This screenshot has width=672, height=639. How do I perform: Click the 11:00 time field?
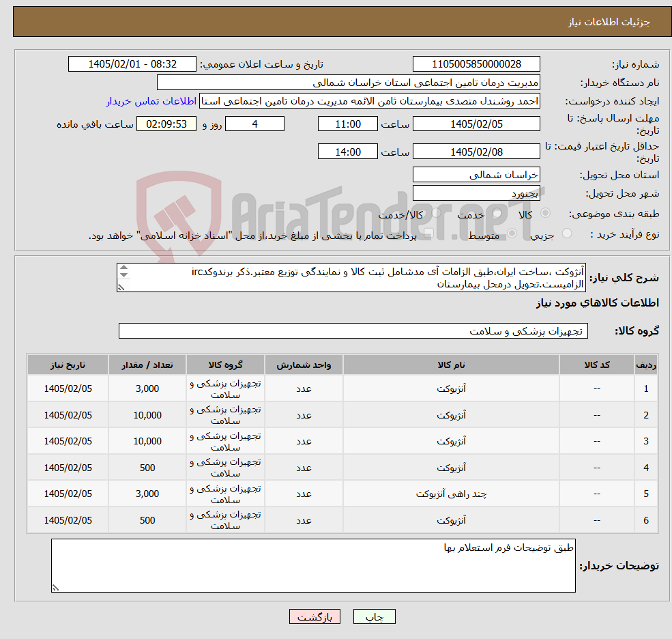pos(347,124)
